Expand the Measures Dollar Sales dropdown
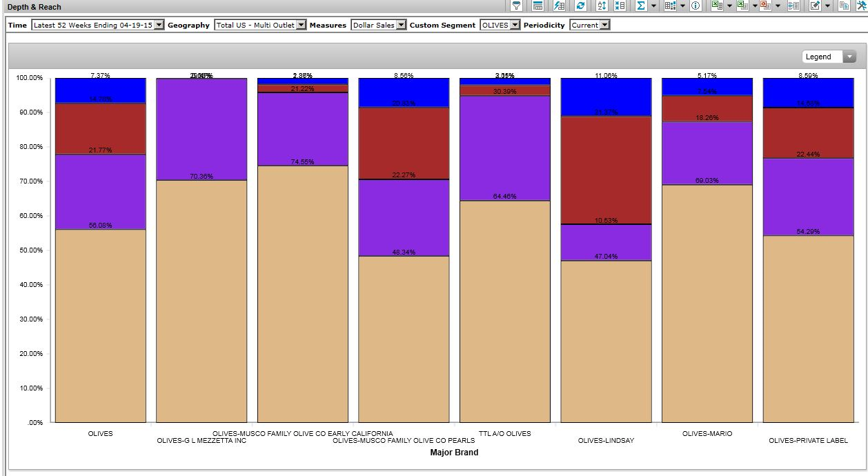868x476 pixels. (402, 25)
